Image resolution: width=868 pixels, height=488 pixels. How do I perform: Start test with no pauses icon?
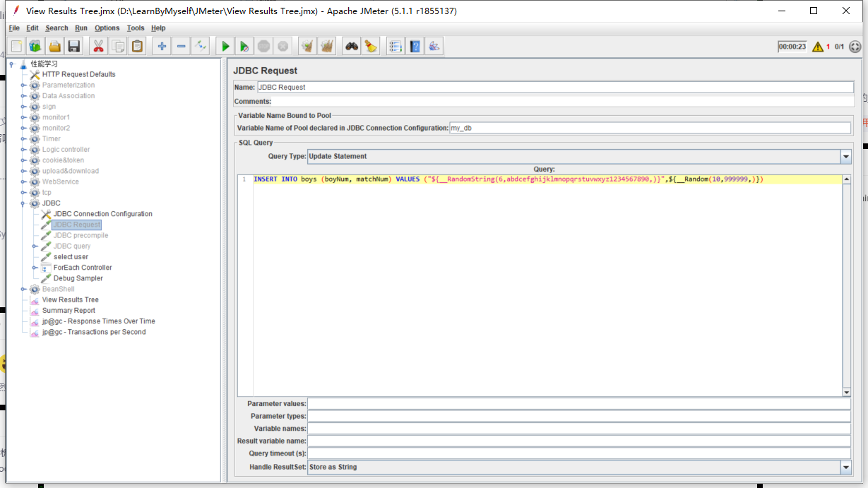click(244, 47)
